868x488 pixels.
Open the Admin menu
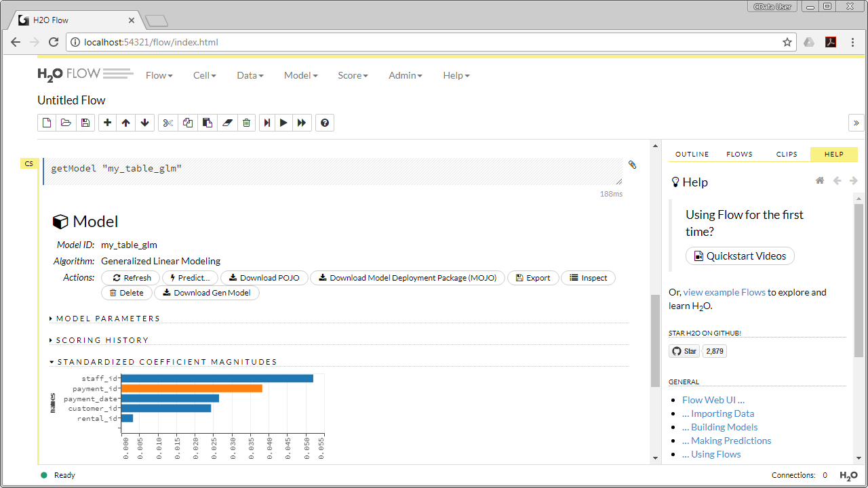click(x=405, y=75)
